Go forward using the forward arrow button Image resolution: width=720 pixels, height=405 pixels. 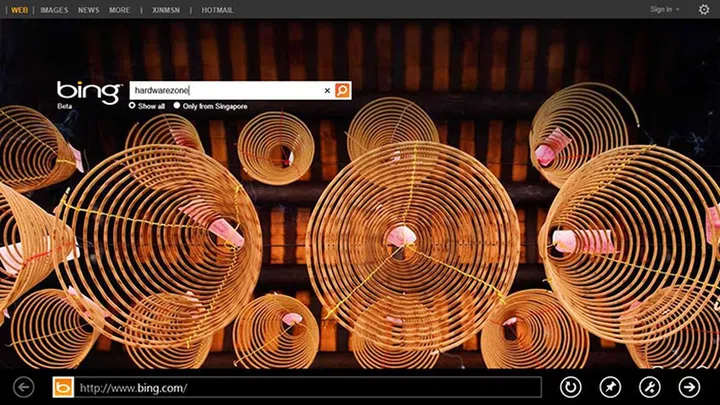tap(689, 387)
